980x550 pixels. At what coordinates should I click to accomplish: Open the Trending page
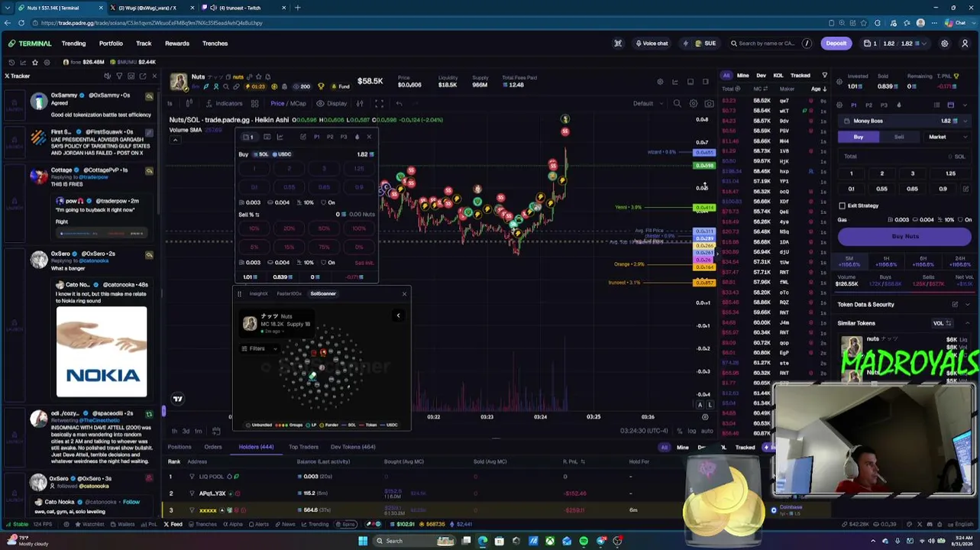[x=73, y=44]
